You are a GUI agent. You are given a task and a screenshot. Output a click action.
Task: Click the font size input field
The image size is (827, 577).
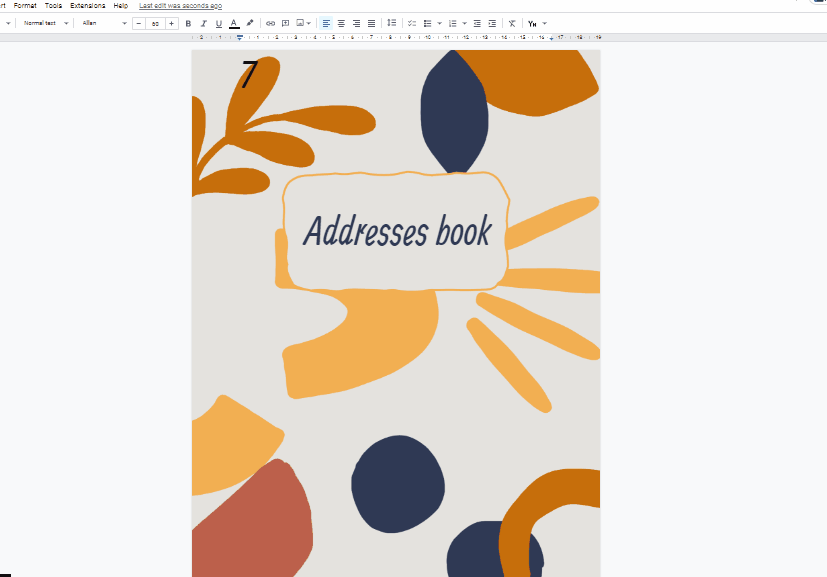(153, 23)
